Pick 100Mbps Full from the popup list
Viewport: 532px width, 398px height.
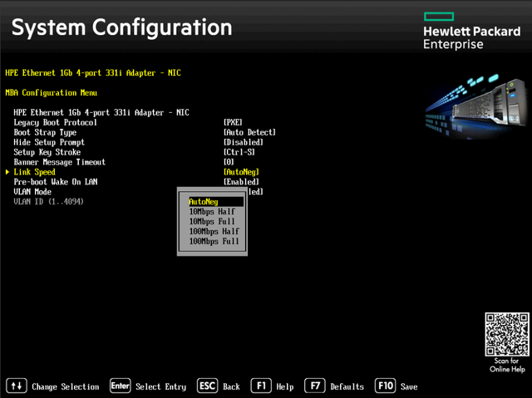coord(214,241)
